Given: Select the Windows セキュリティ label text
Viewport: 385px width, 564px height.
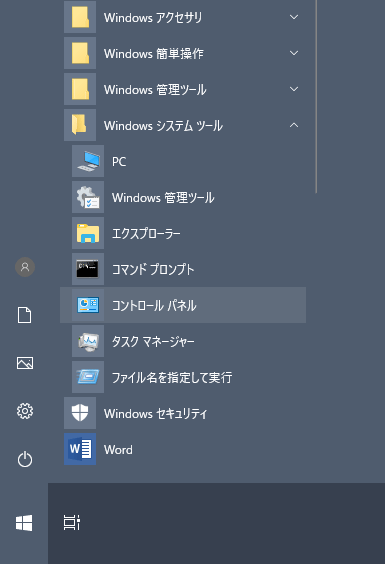Looking at the screenshot, I should 155,413.
